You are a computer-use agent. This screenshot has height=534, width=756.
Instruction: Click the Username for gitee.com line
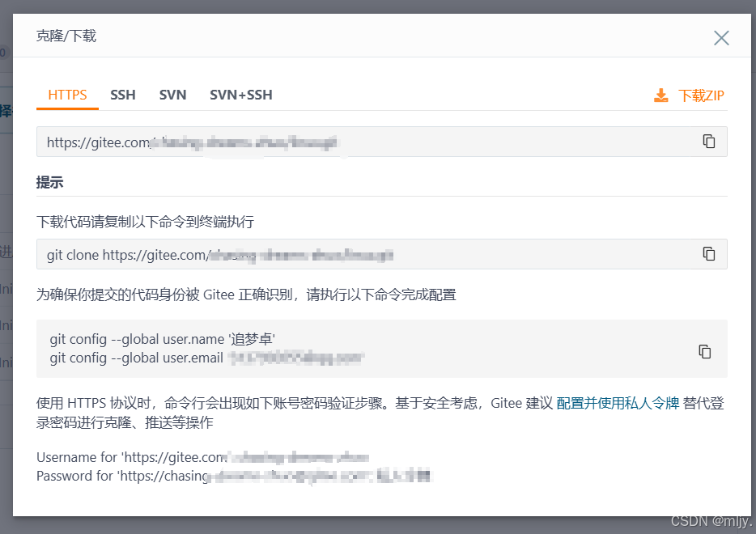(202, 459)
